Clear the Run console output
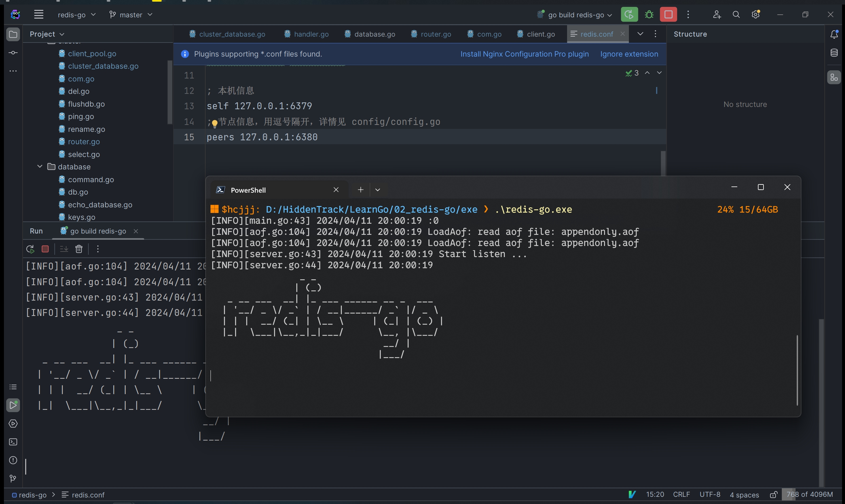The height and width of the screenshot is (504, 845). (x=79, y=249)
